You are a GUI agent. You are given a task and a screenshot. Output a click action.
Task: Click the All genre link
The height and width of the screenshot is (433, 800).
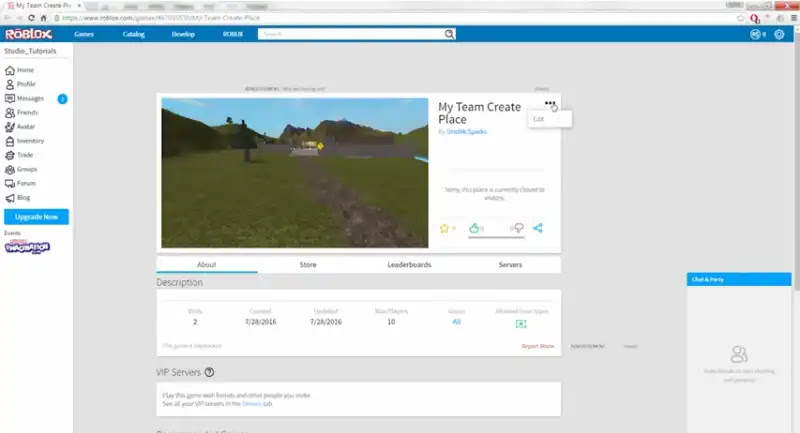[457, 322]
